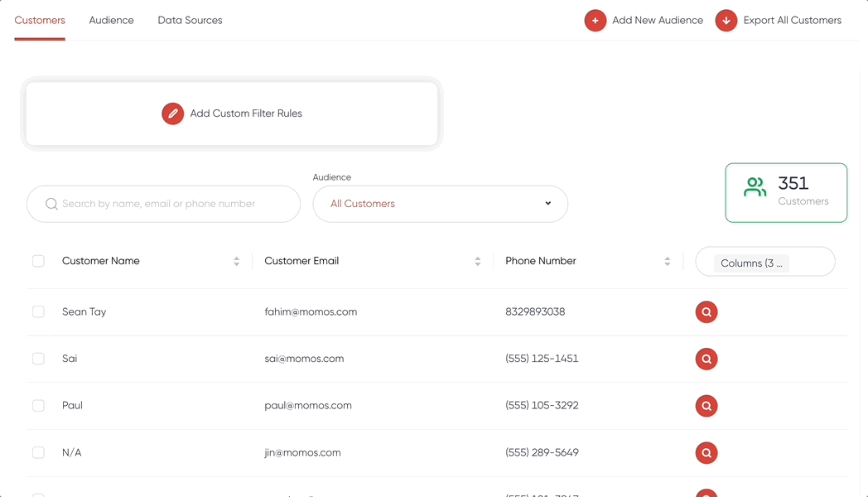Click the Export All Customers label
The height and width of the screenshot is (497, 868).
(792, 21)
